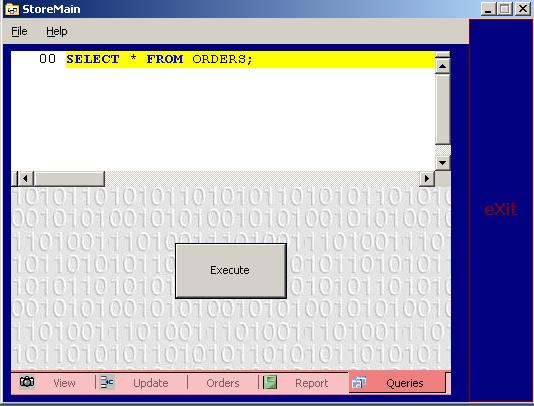Click the green book Report icon
534x406 pixels.
(270, 382)
